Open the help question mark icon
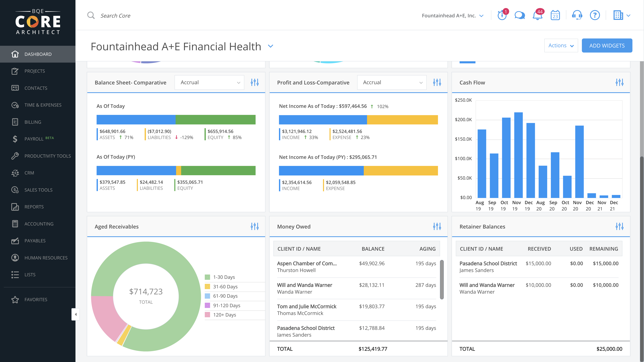This screenshot has height=362, width=644. tap(595, 15)
